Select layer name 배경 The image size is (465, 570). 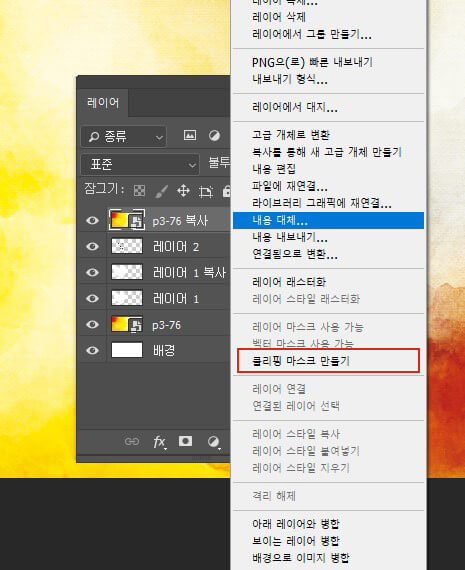click(164, 351)
